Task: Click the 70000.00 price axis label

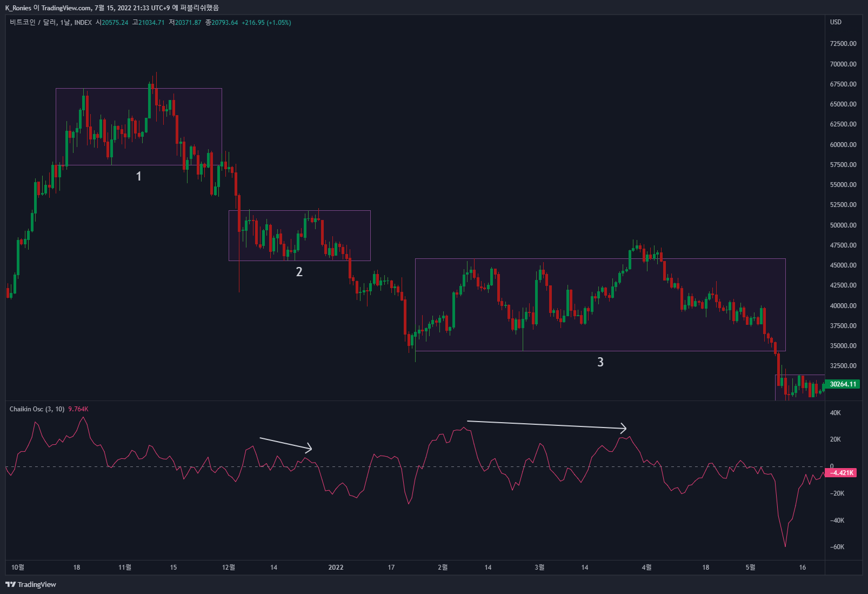Action: 843,64
